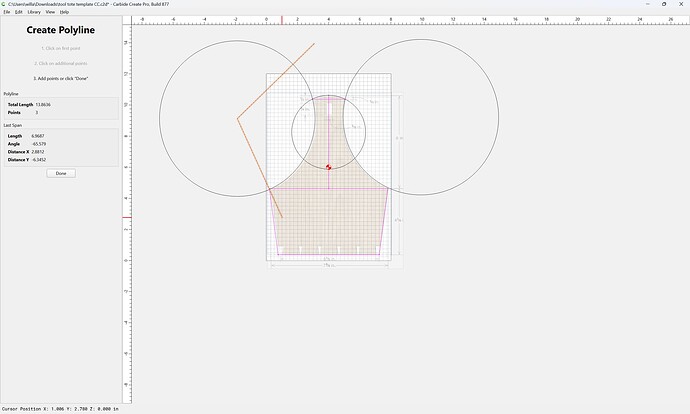690x414 pixels.
Task: Select the large left circle outline
Action: coord(159,118)
